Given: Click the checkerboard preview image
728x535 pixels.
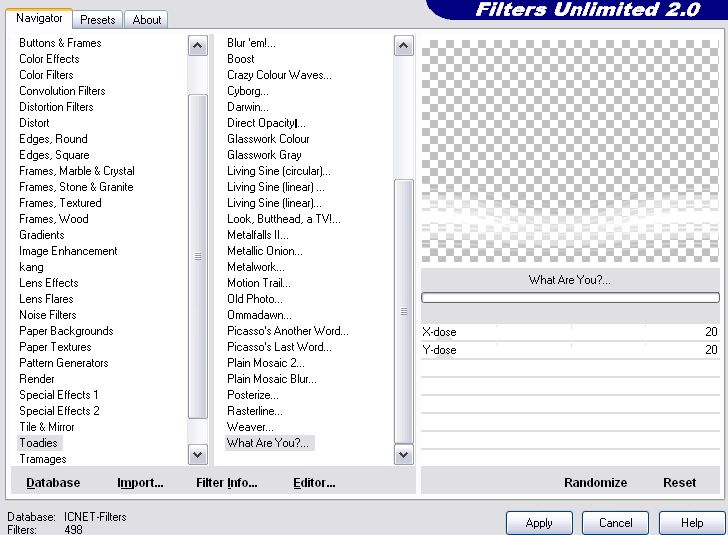Looking at the screenshot, I should click(x=570, y=150).
